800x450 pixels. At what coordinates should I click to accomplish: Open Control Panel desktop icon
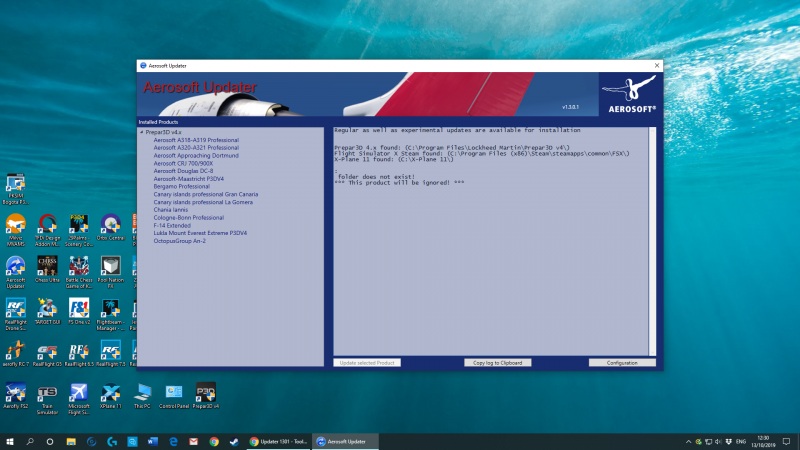pyautogui.click(x=173, y=396)
